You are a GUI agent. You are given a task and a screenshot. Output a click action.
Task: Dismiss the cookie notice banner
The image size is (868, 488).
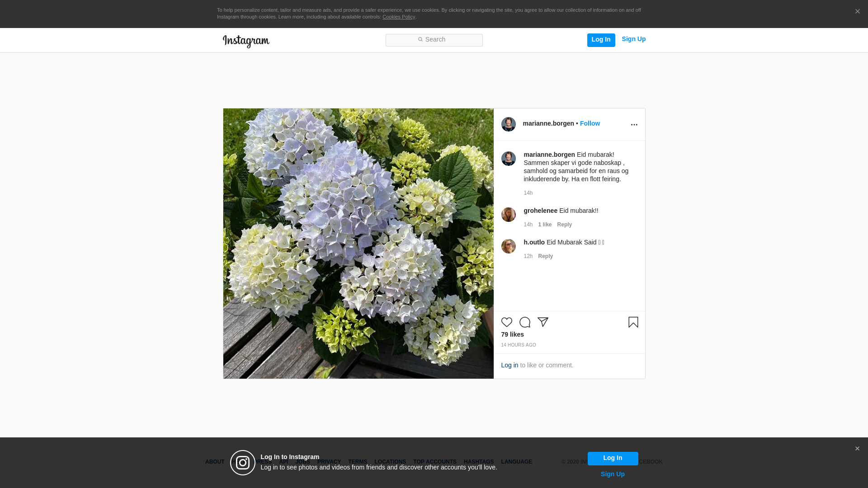pyautogui.click(x=857, y=12)
